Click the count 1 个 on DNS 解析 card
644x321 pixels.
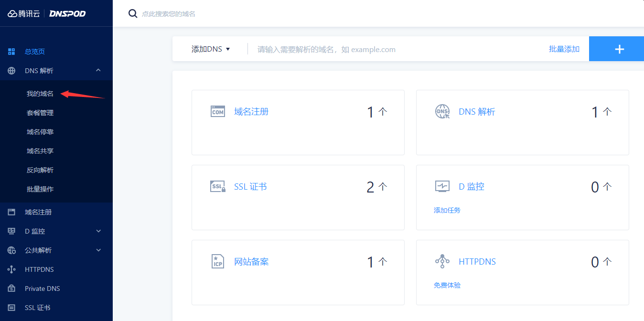pyautogui.click(x=601, y=112)
